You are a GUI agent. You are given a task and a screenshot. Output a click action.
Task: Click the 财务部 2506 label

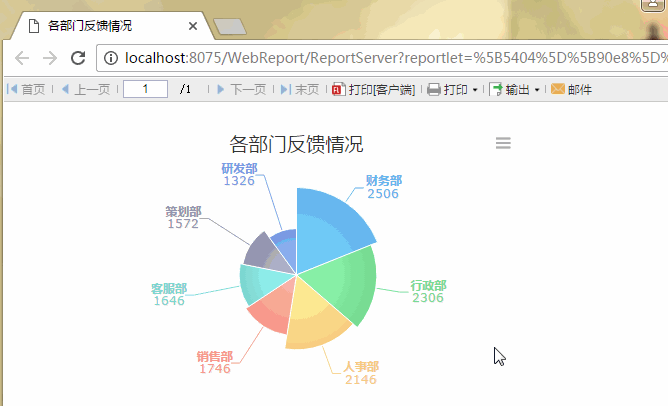pos(383,187)
